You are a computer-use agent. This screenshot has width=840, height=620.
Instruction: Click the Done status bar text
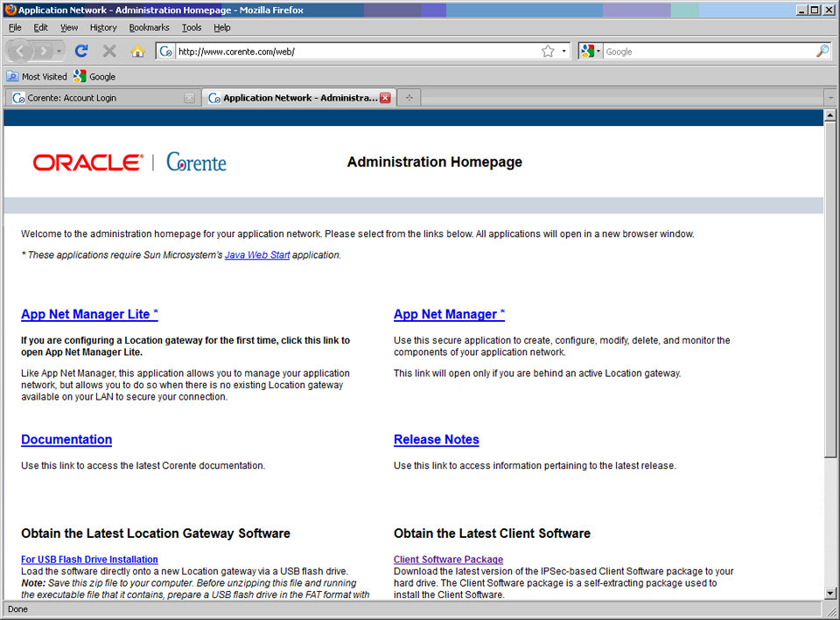pos(17,610)
